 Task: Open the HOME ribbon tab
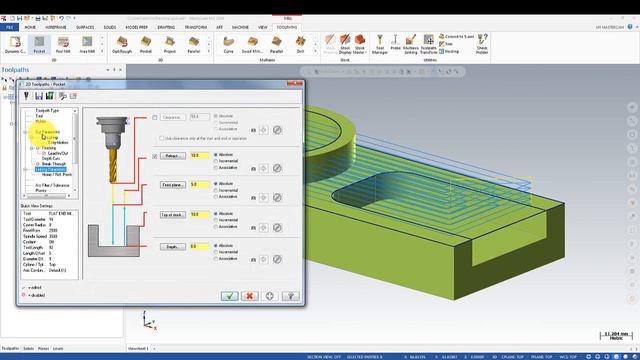pyautogui.click(x=30, y=27)
